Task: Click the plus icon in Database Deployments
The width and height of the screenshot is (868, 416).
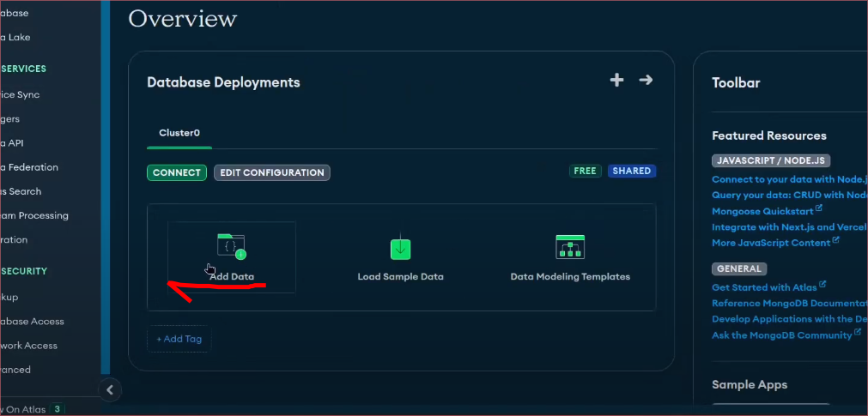Action: click(616, 80)
